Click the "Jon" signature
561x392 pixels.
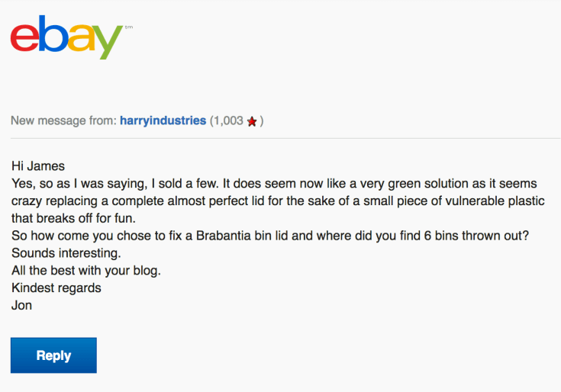click(21, 306)
